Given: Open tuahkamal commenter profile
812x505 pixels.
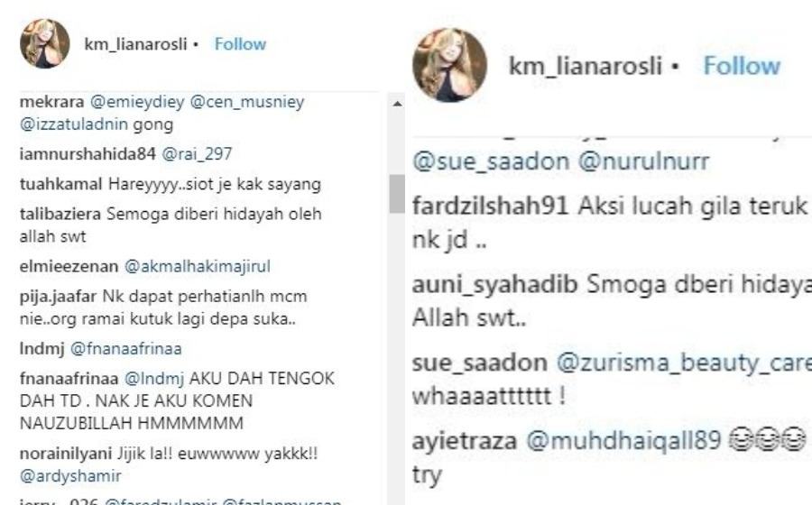Looking at the screenshot, I should [x=61, y=184].
